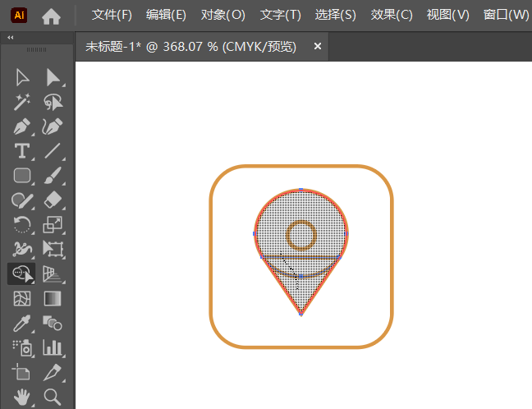Screen dimensions: 532x409
Task: Open the 编辑(E) menu
Action: [x=166, y=15]
